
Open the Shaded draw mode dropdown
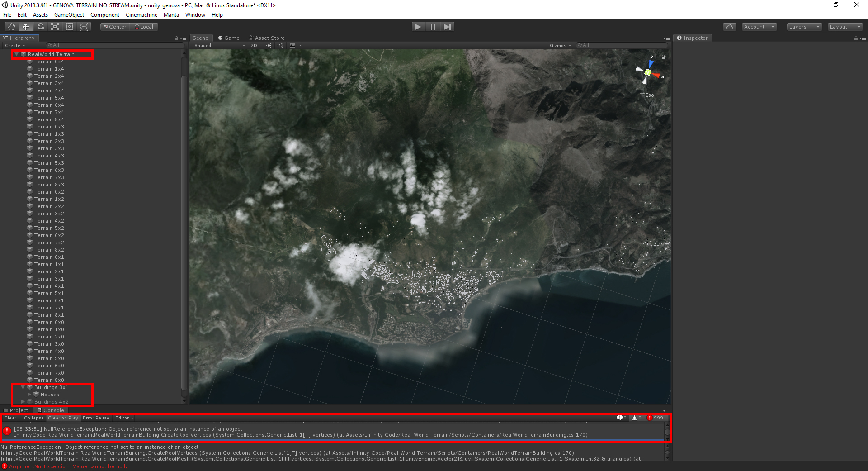coord(219,45)
